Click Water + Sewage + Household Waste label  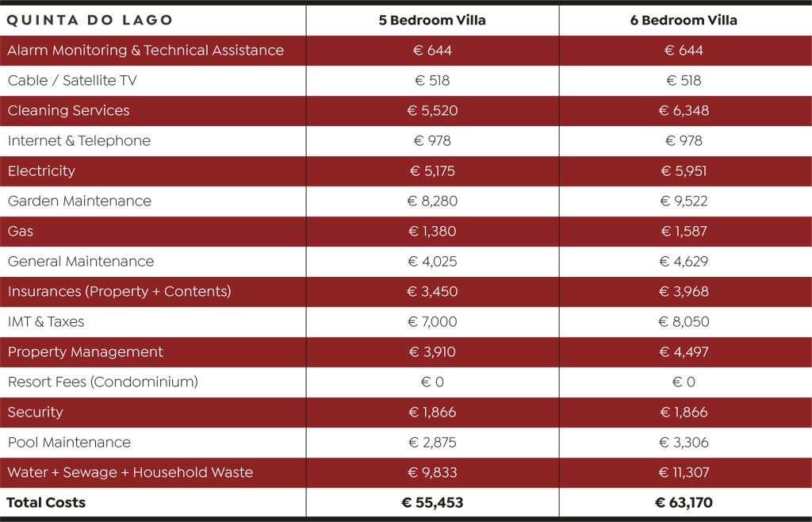click(x=131, y=472)
